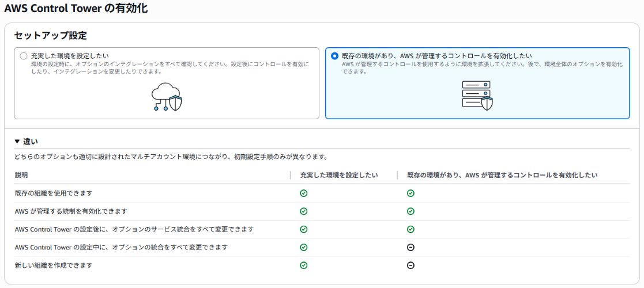This screenshot has height=288, width=644.
Task: Click the 説明 column header
Action: click(x=21, y=175)
